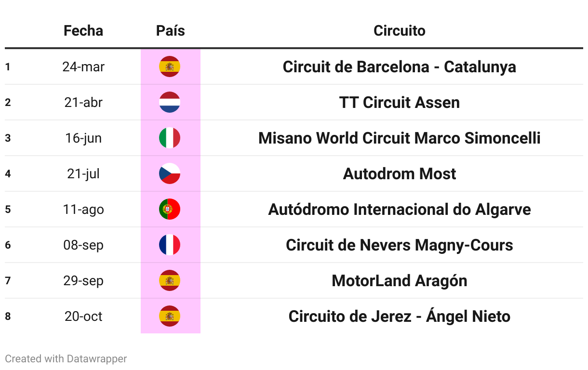The width and height of the screenshot is (588, 370).
Task: Sort table by Fecha column header
Action: pos(83,31)
